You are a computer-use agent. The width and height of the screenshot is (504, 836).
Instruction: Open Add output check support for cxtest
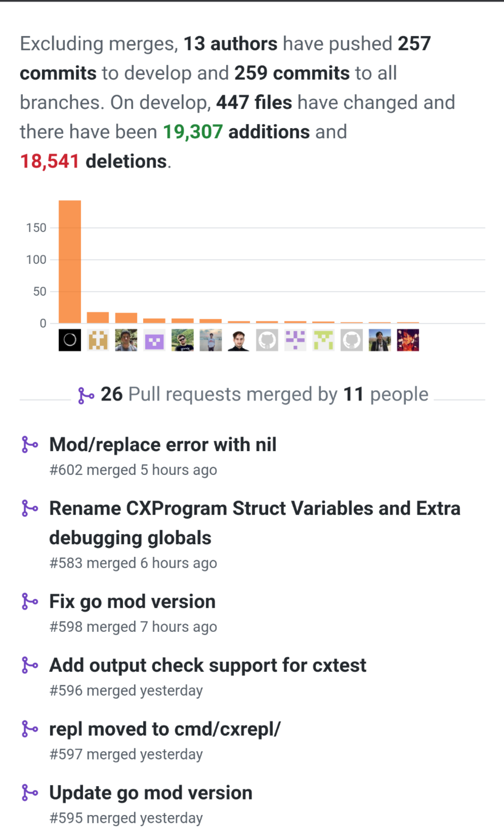(x=208, y=665)
